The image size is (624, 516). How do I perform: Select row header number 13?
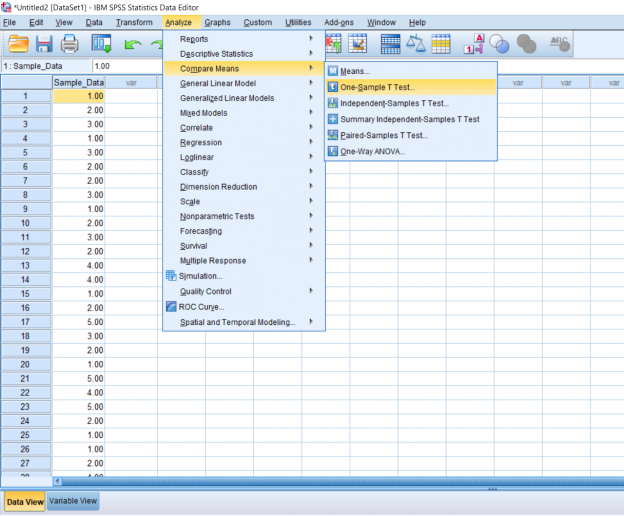[26, 265]
